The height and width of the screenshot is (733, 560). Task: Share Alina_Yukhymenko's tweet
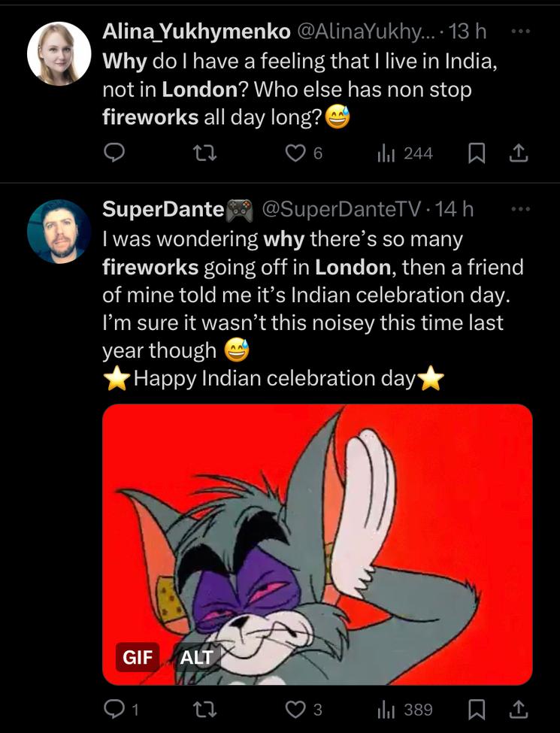coord(519,153)
